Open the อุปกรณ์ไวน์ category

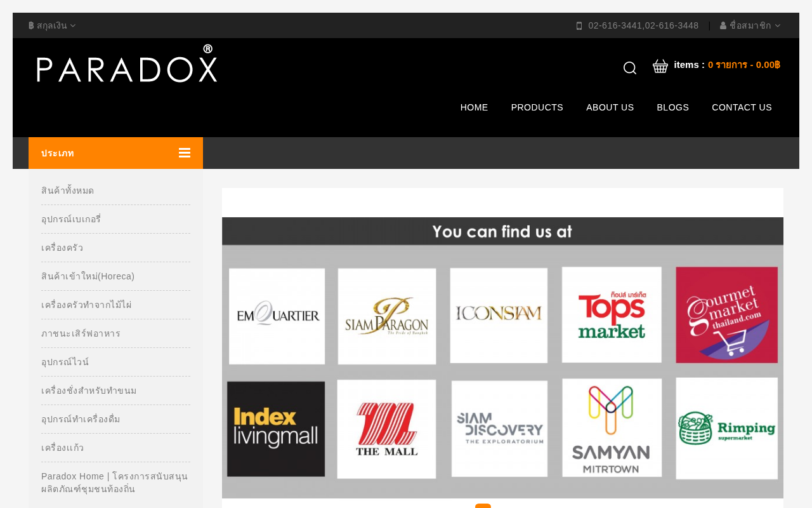[65, 362]
